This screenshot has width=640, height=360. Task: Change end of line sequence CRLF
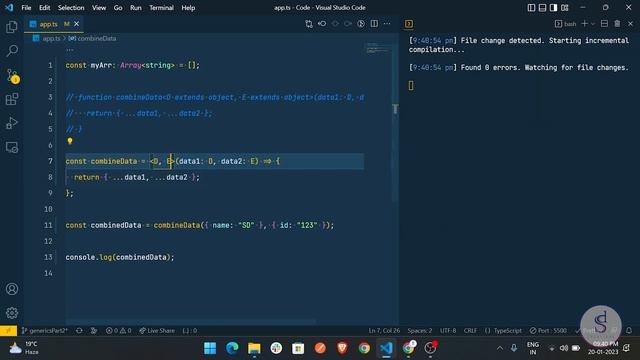point(470,331)
